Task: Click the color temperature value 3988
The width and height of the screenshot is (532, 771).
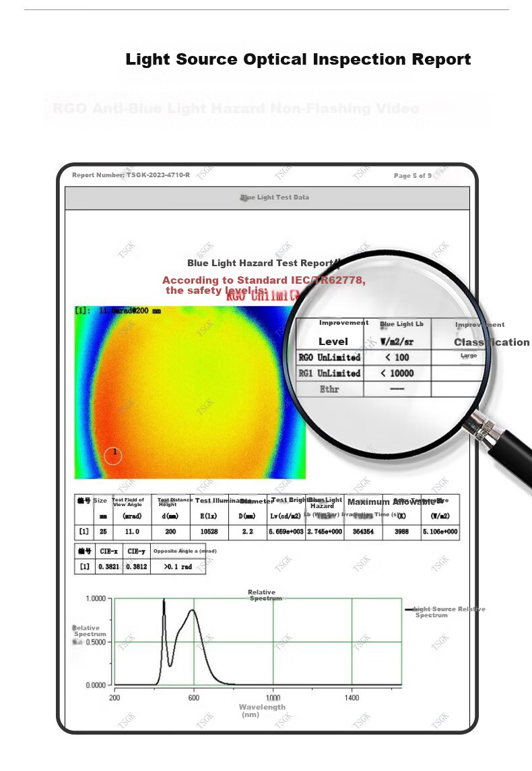Action: pos(401,532)
